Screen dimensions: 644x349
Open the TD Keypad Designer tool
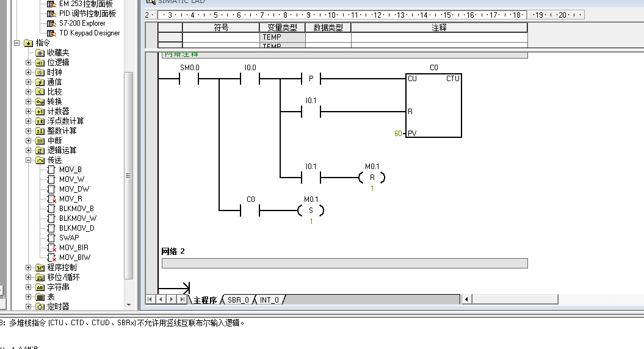(x=89, y=33)
